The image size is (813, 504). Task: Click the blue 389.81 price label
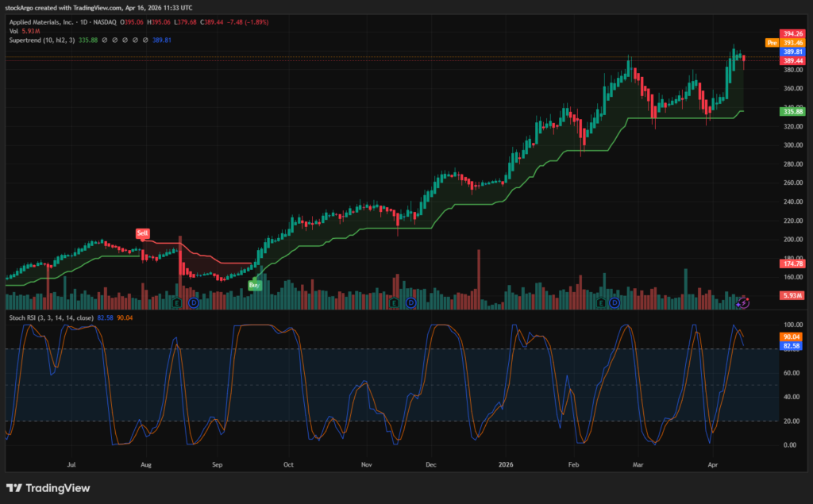click(x=793, y=52)
